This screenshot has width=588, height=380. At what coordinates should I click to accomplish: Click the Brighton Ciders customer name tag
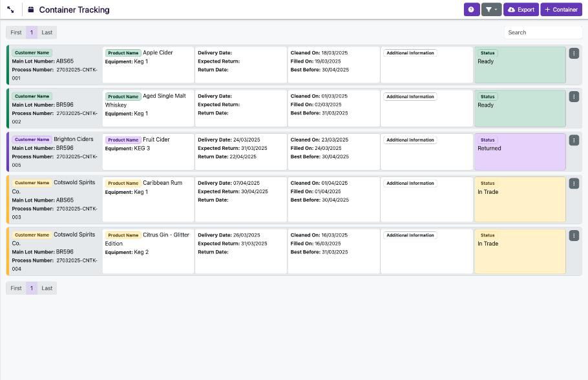(32, 140)
